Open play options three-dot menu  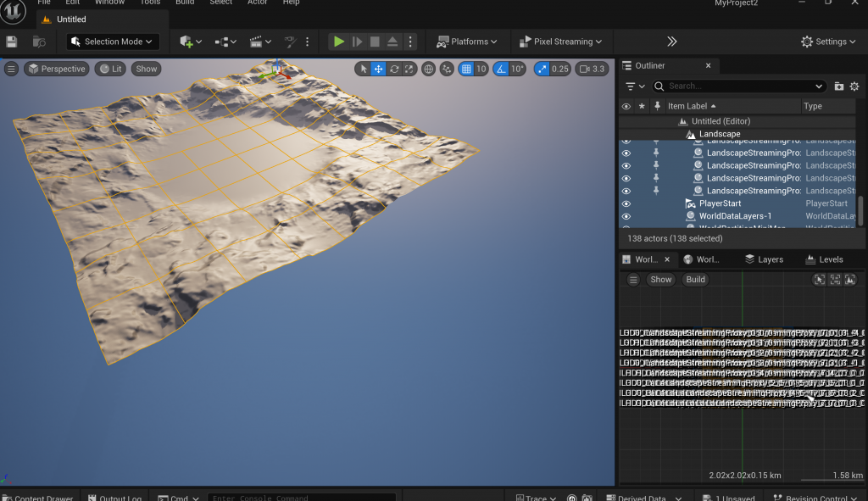pos(410,42)
